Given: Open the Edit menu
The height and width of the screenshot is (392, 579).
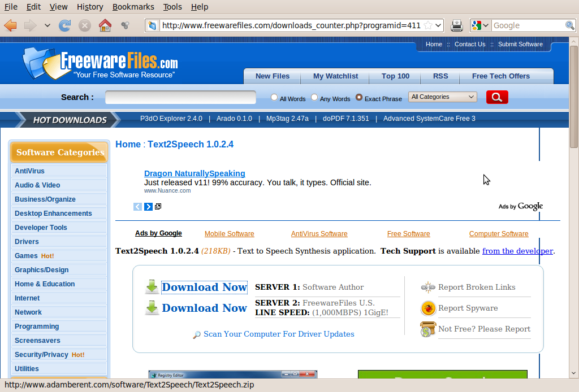Looking at the screenshot, I should point(33,7).
